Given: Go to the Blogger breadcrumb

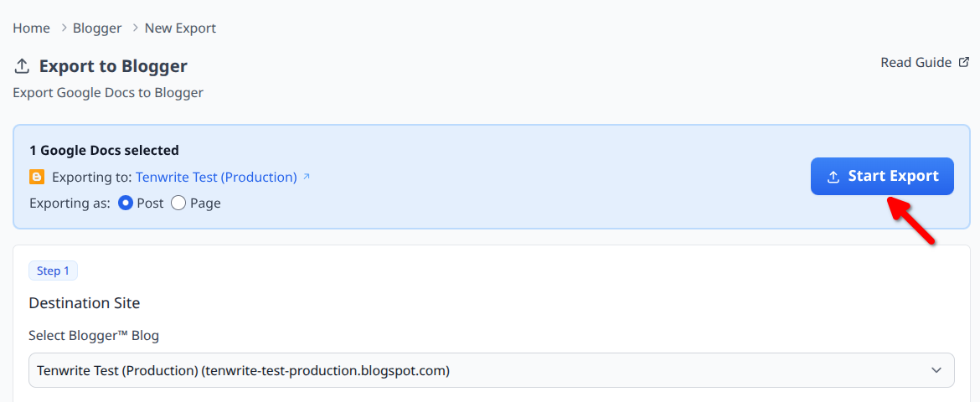Looking at the screenshot, I should point(97,28).
